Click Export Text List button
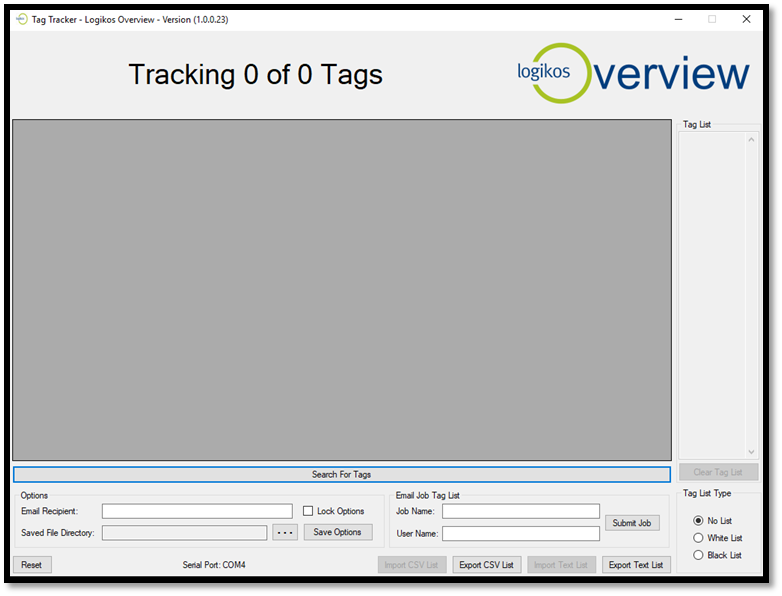Image resolution: width=782 pixels, height=596 pixels. point(636,565)
